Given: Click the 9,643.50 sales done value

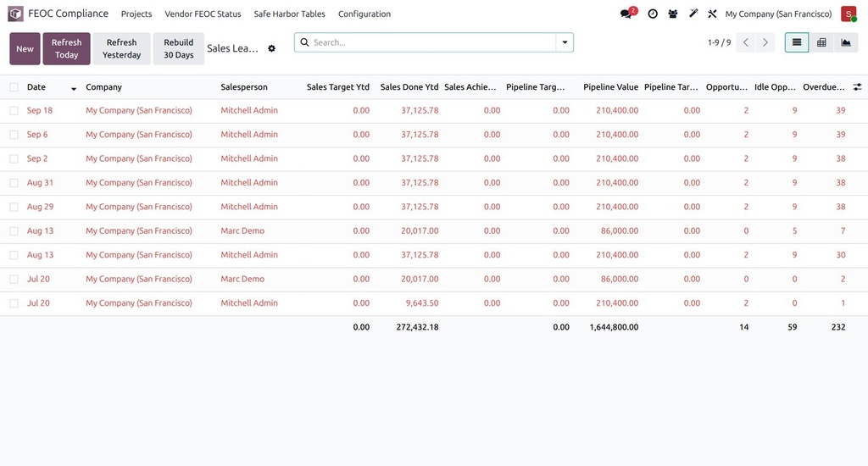Looking at the screenshot, I should point(422,302).
